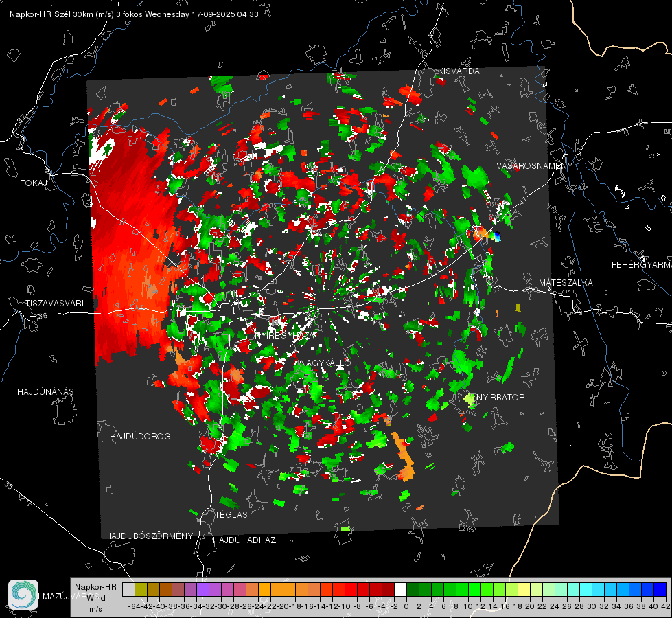Image resolution: width=672 pixels, height=618 pixels.
Task: Click road number 36 marker near Tiszavasvári
Action: pos(43,316)
